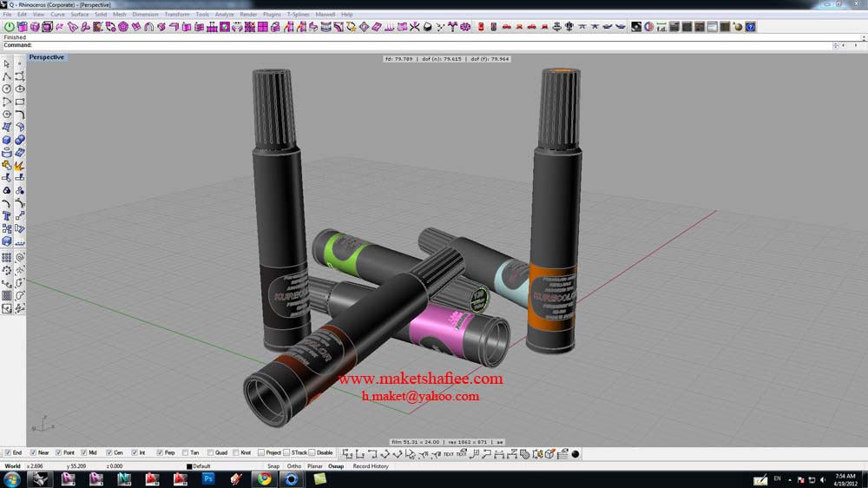Uncheck the Perp object snap

[159, 453]
